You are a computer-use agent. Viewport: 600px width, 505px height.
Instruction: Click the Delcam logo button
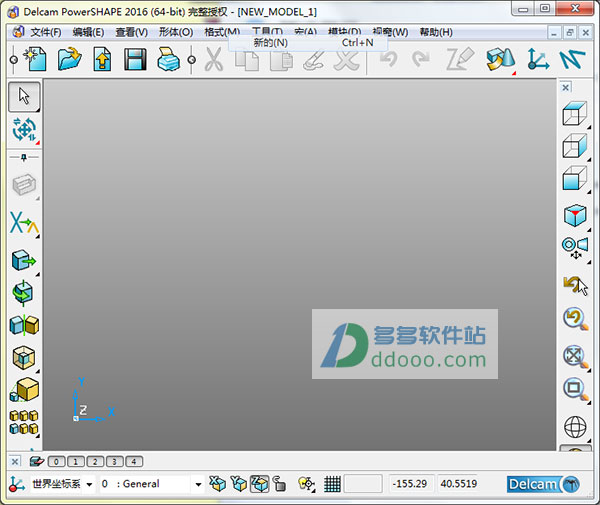click(543, 484)
